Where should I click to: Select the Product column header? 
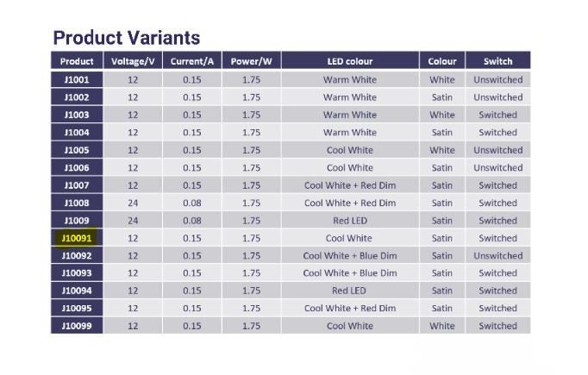[x=77, y=61]
